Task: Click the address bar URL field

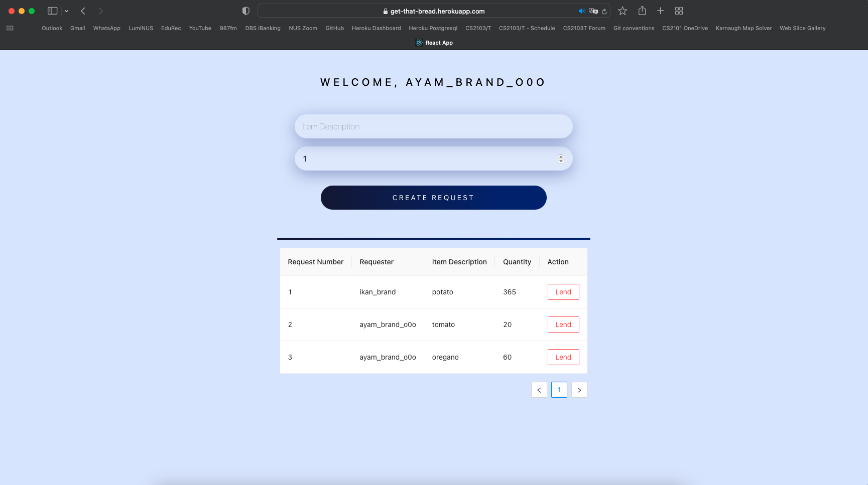Action: tap(434, 11)
